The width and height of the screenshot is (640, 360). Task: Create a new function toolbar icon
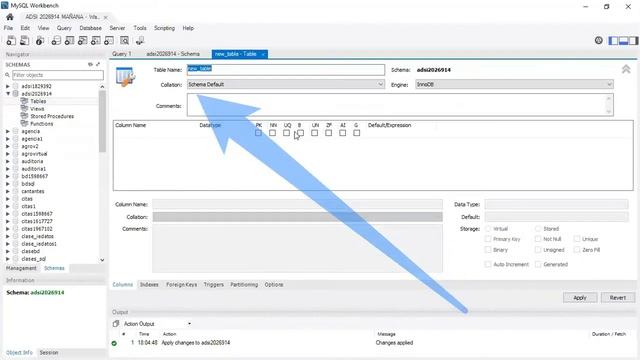(109, 40)
